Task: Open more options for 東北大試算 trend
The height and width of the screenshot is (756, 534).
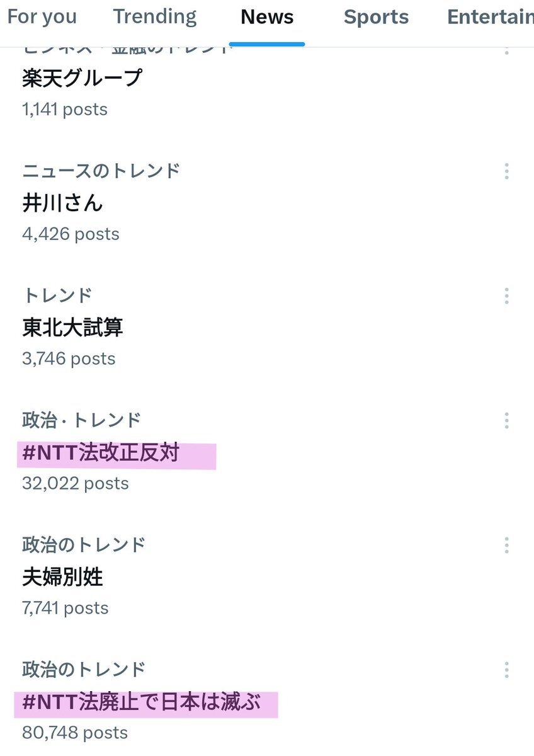Action: (x=506, y=296)
